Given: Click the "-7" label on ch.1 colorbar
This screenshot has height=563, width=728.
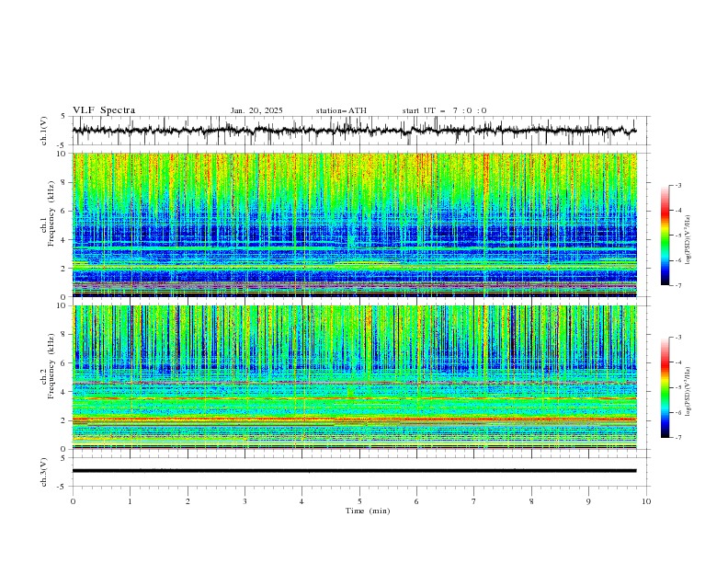Looking at the screenshot, I should point(678,286).
